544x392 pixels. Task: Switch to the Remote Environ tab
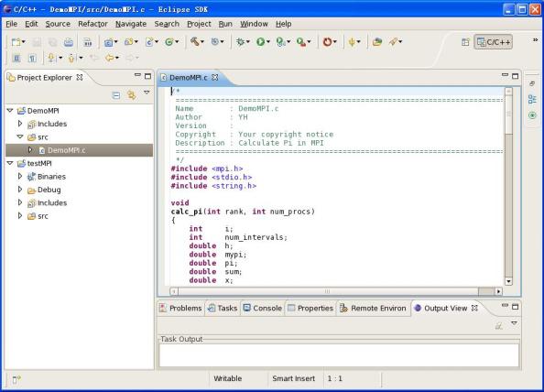373,308
